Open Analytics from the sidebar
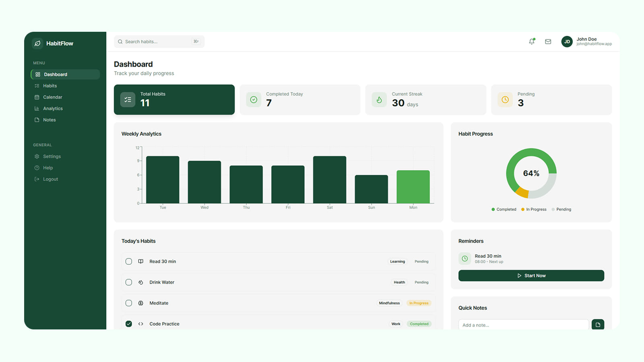 coord(53,109)
